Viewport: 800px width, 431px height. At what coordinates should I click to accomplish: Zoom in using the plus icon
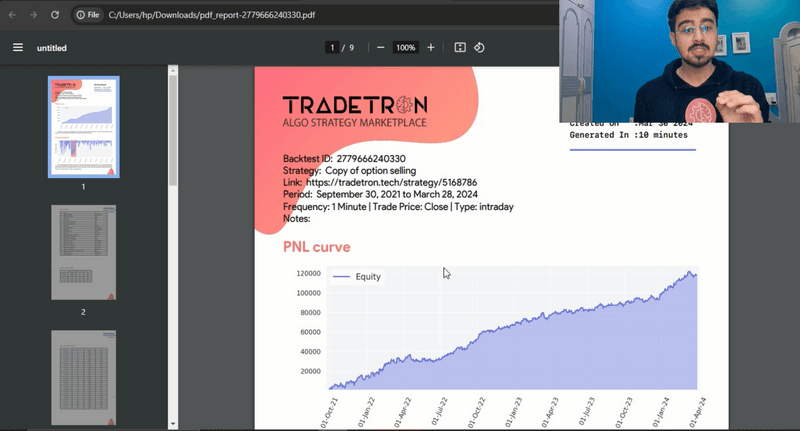point(431,48)
